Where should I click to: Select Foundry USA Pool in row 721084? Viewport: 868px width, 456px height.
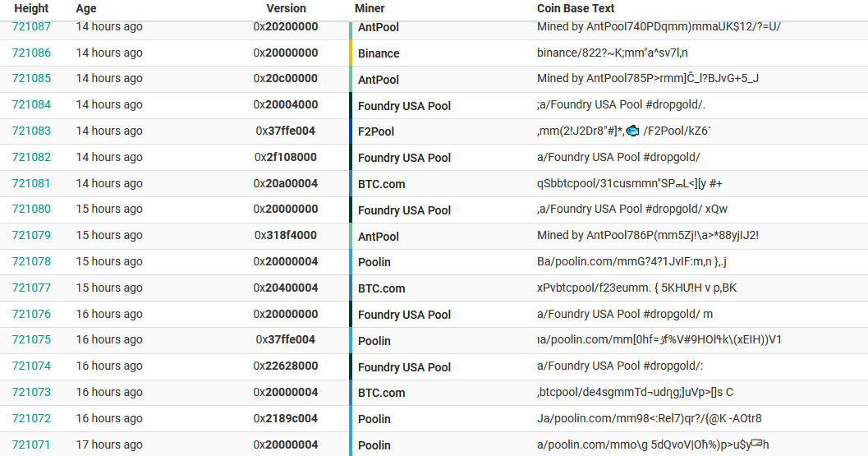404,106
